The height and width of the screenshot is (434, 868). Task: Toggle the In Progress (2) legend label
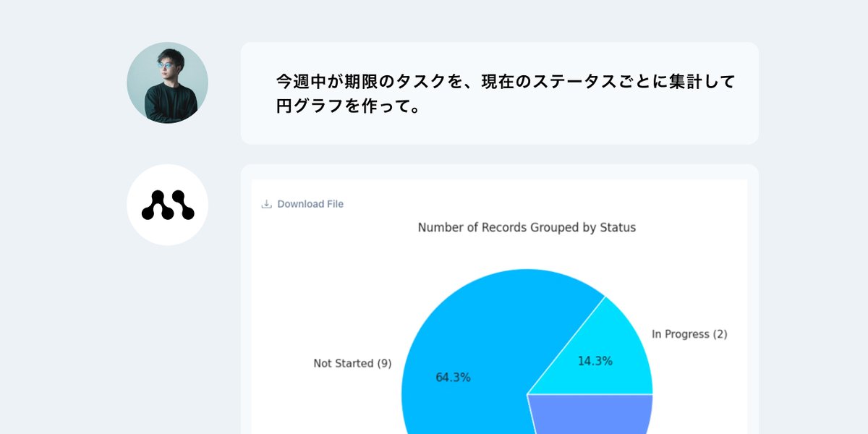pyautogui.click(x=690, y=333)
